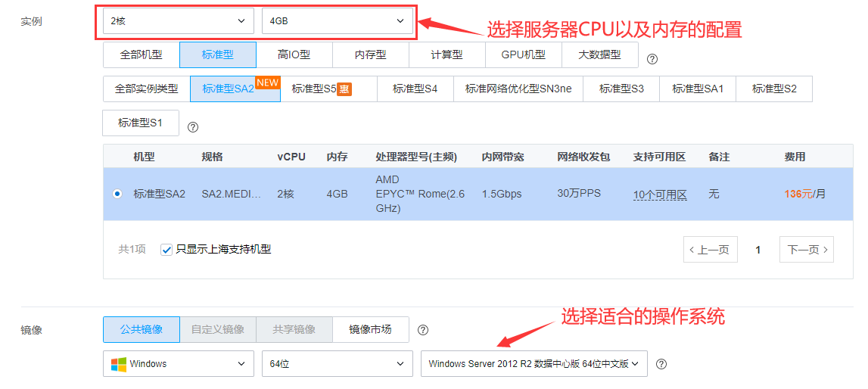This screenshot has width=868, height=389.
Task: Click help icon beside 镜像市场
Action: click(423, 330)
